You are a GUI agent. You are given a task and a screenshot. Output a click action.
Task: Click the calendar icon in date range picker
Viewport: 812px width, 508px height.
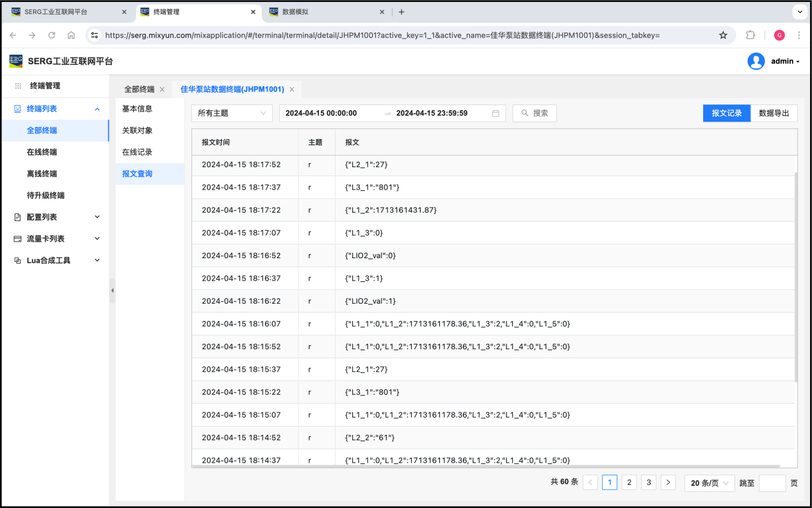496,113
